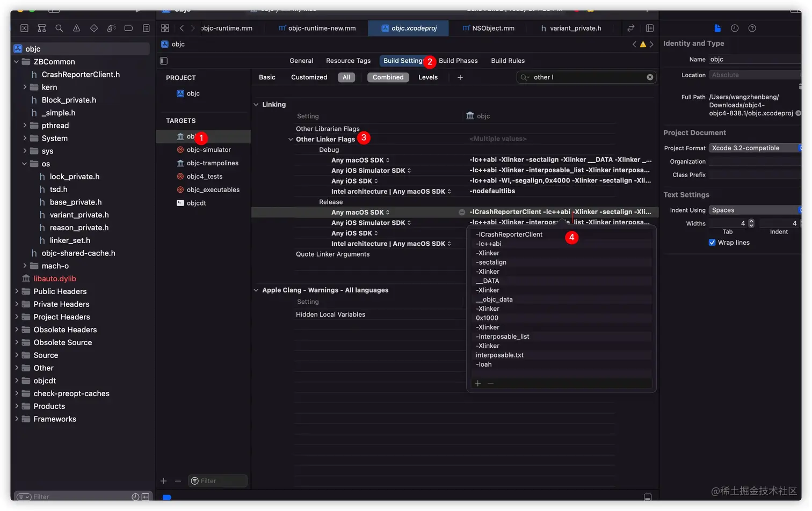The height and width of the screenshot is (511, 812).
Task: Switch to Levels view
Action: click(x=428, y=77)
